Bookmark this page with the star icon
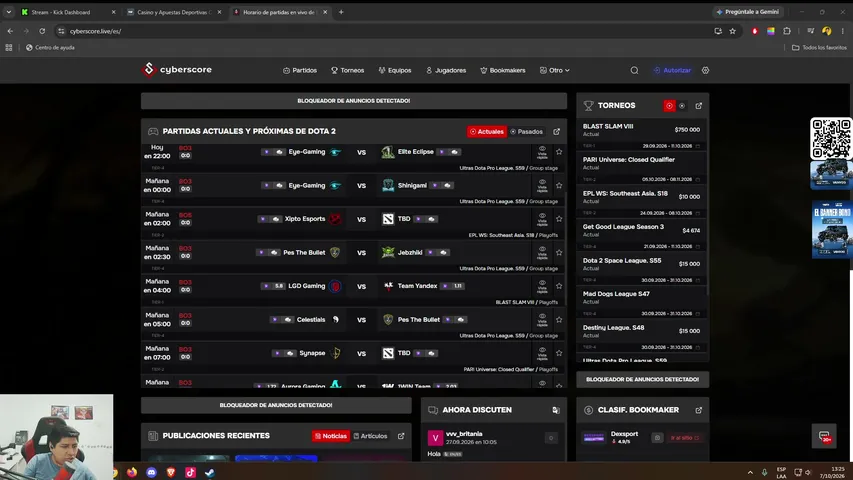 click(733, 31)
